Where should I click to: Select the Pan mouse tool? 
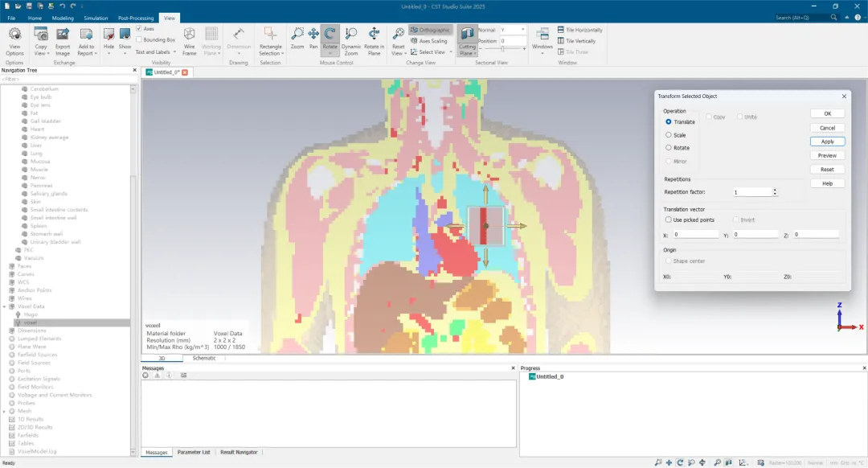tap(313, 39)
